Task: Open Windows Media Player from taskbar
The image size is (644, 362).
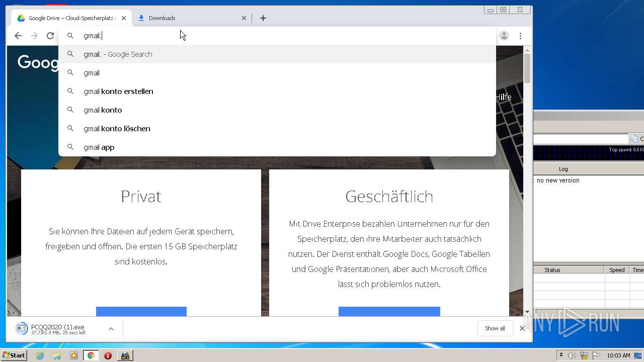Action: 74,355
